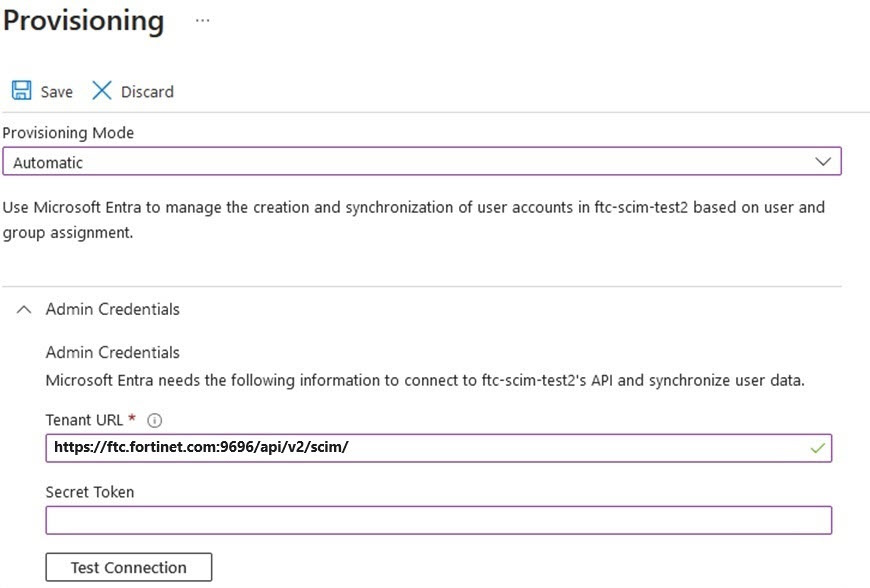Click the Provisioning page title

(83, 21)
